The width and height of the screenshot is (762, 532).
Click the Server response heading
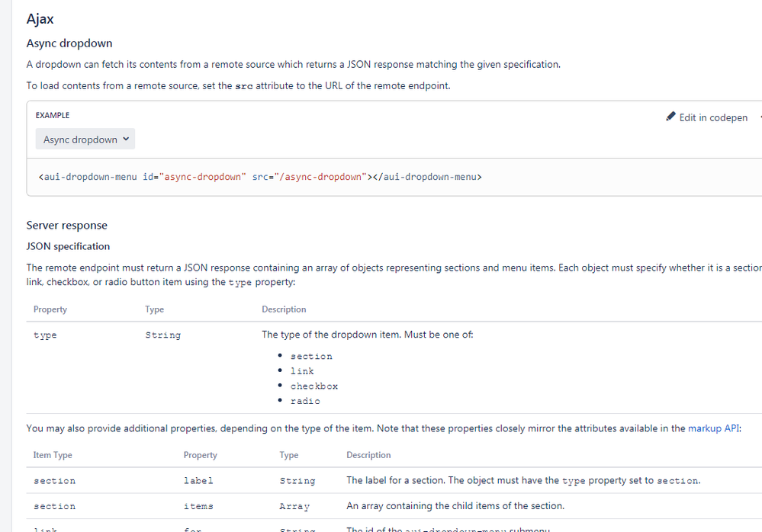66,226
